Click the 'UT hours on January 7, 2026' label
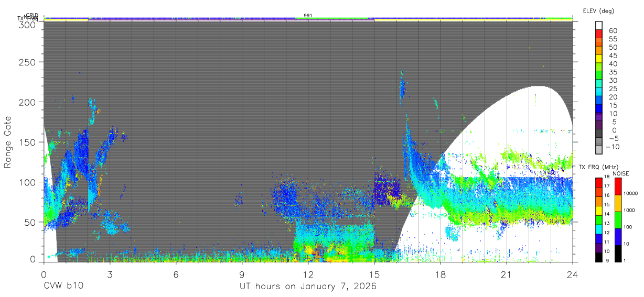Image resolution: width=644 pixels, height=297 pixels. (x=308, y=287)
